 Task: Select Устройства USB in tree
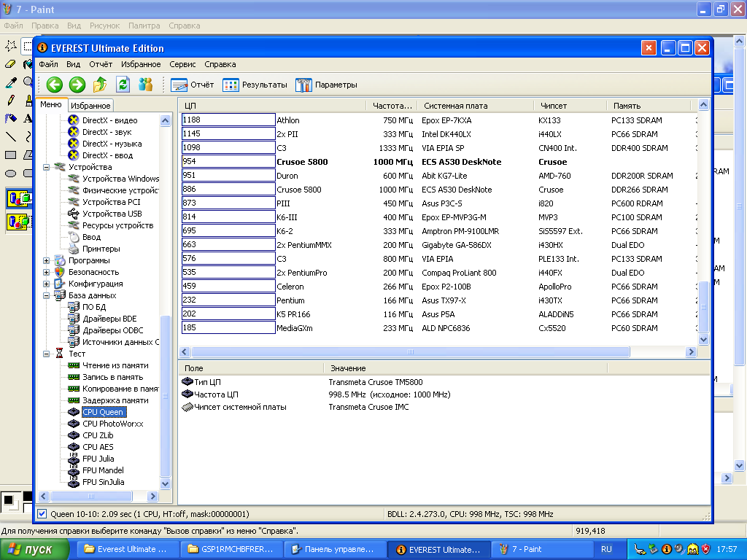tap(112, 214)
